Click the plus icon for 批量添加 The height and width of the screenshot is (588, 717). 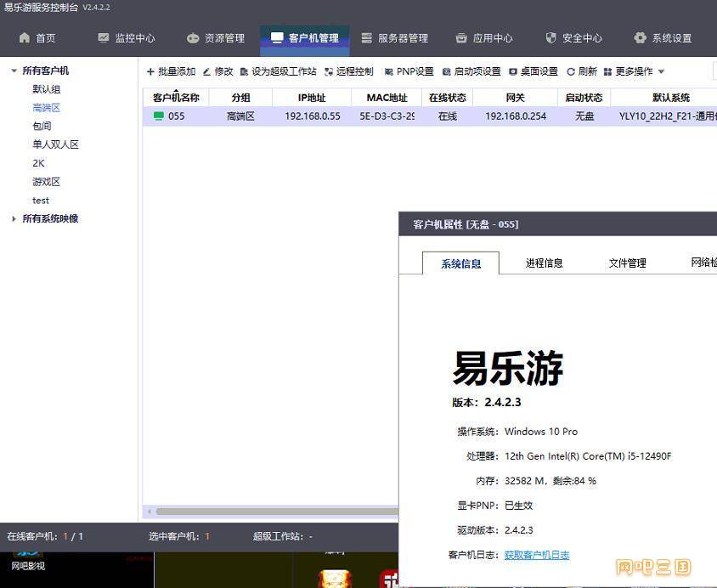point(150,71)
